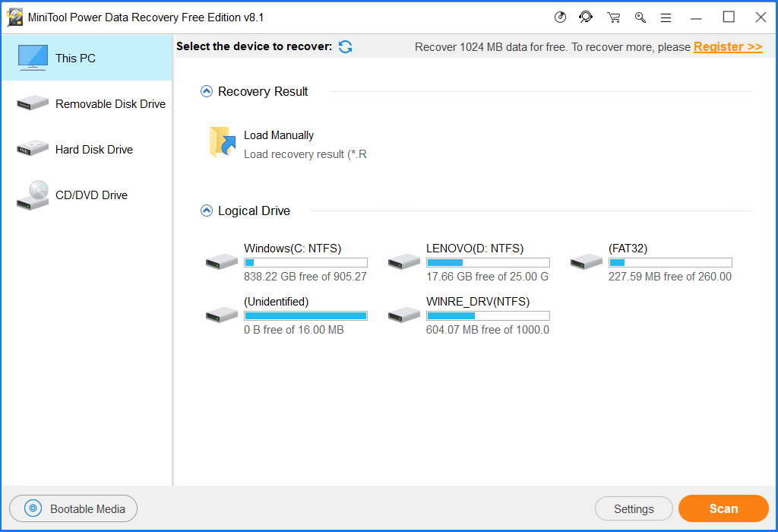Open customer support headset icon
Viewport: 778px width, 532px height.
coord(586,17)
